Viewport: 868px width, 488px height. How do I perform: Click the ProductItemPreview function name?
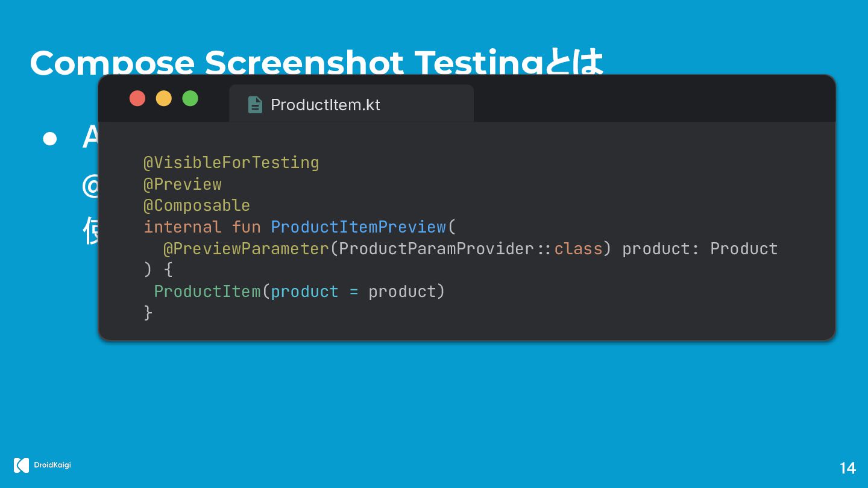358,227
